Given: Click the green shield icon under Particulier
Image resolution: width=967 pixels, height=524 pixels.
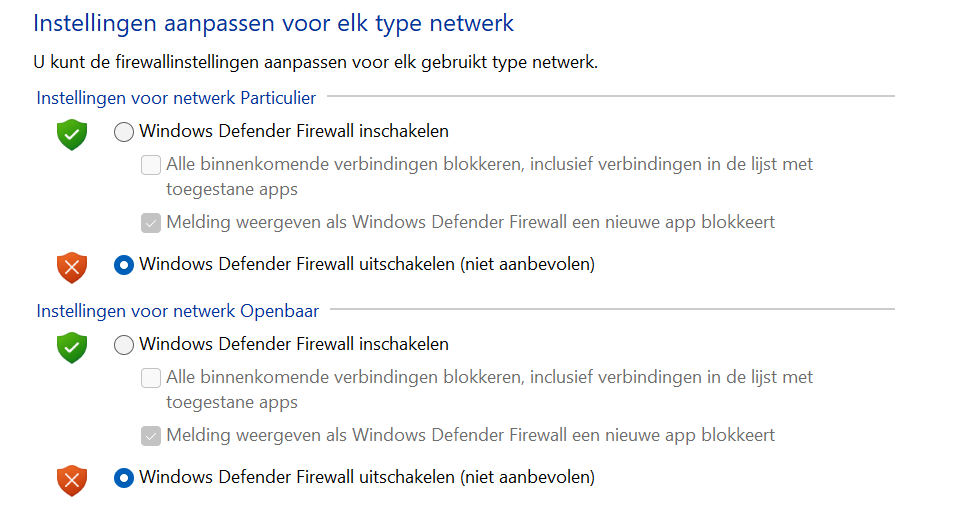Looking at the screenshot, I should (x=72, y=134).
